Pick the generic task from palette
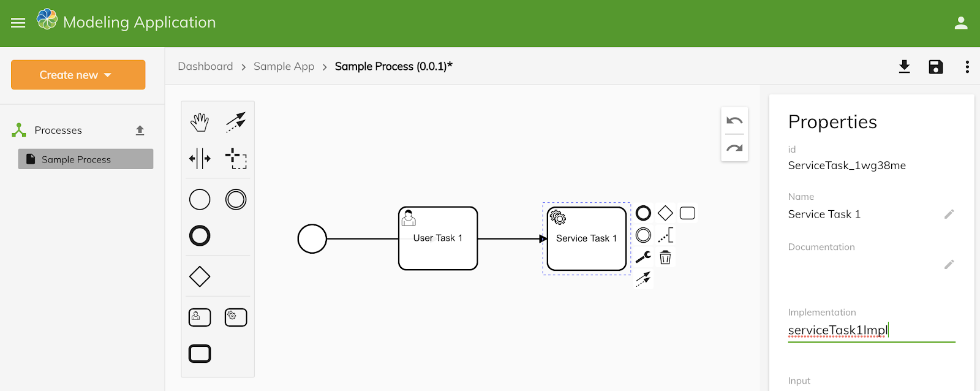Viewport: 980px width, 391px height. (x=200, y=354)
